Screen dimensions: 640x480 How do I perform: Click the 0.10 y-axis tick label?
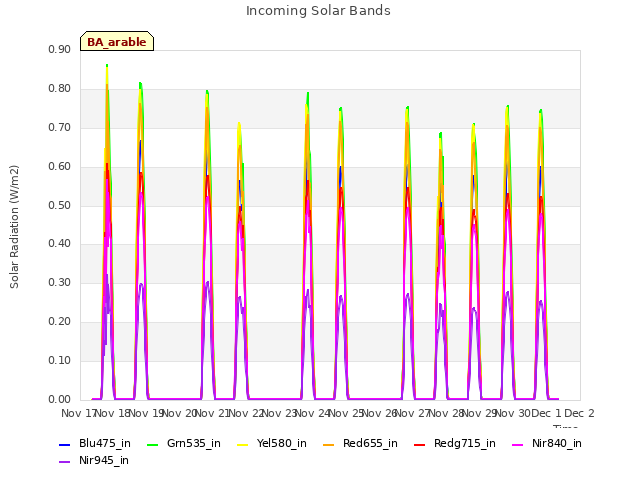(x=60, y=360)
